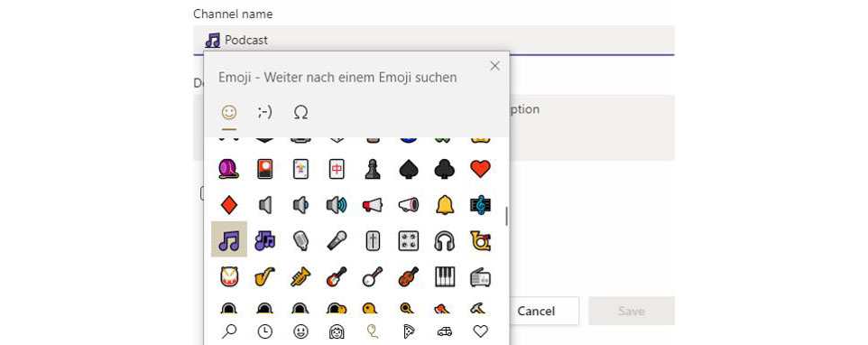Pick the red diamond suit emoji
The height and width of the screenshot is (345, 868).
[x=228, y=205]
